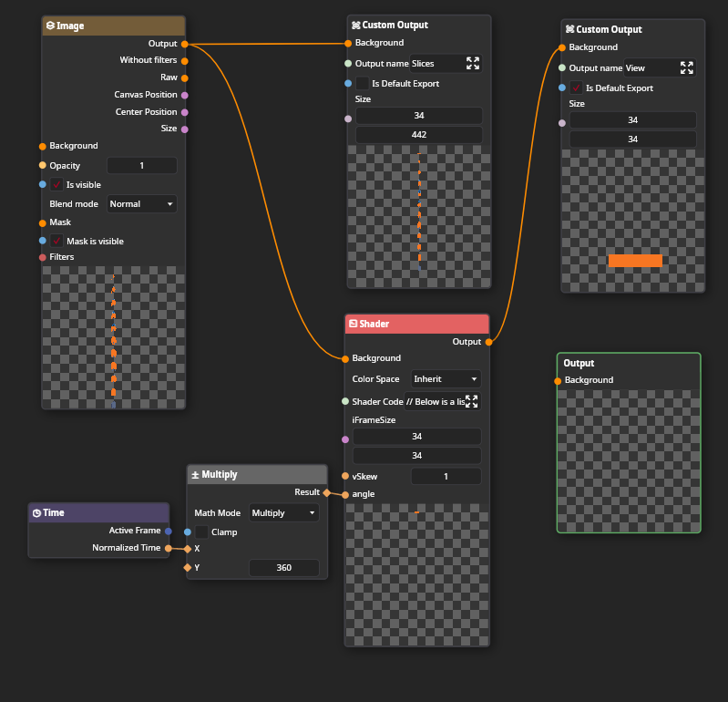Viewport: 728px width, 702px height.
Task: Click the Multiply node header icon
Action: 195,475
